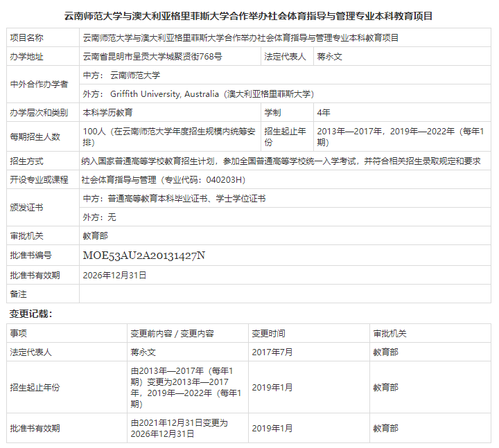
Task: Click '2019年1月' in the 招生起止年份 change row
Action: click(x=272, y=388)
